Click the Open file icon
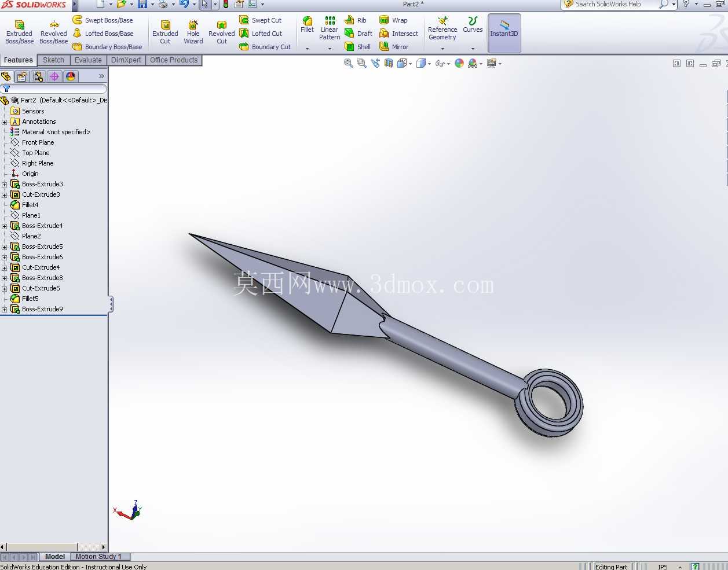 [x=121, y=4]
